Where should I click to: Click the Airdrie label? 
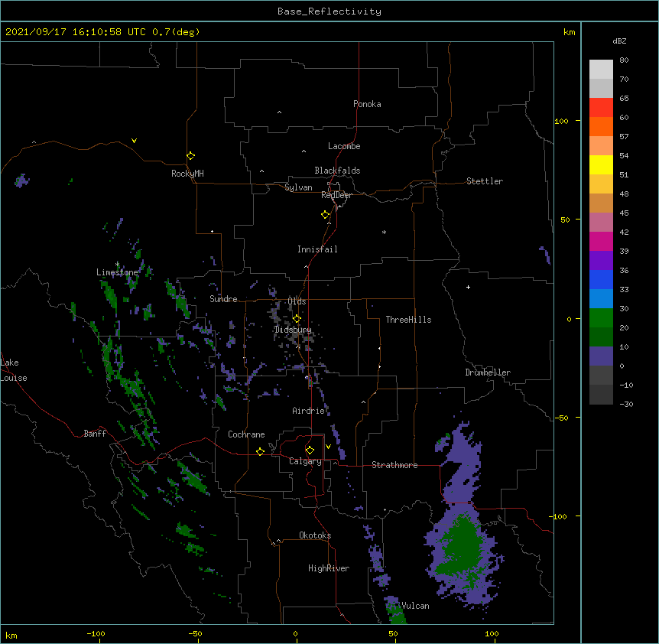pyautogui.click(x=309, y=411)
